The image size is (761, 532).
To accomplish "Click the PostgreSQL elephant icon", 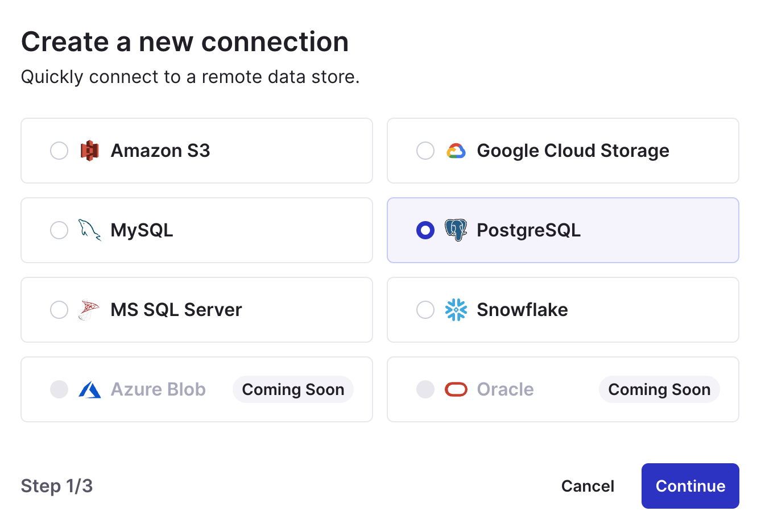I will point(456,230).
